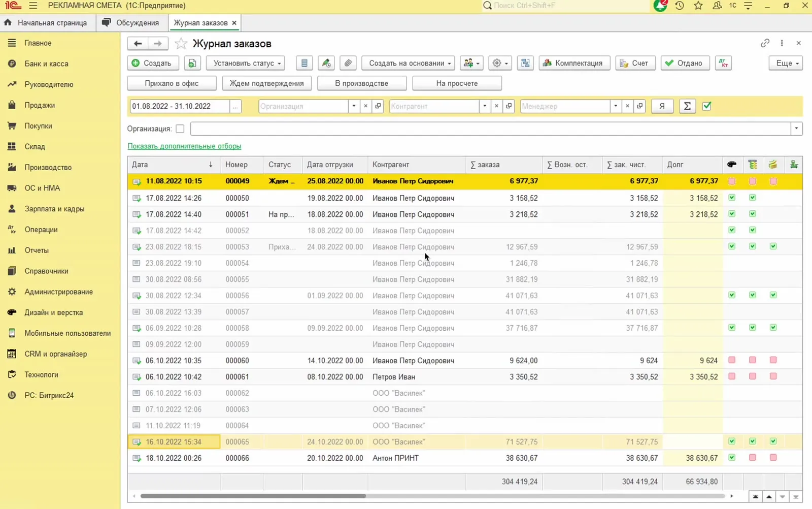Add Журнал заказов to favorites star
The image size is (812, 509).
tap(181, 44)
